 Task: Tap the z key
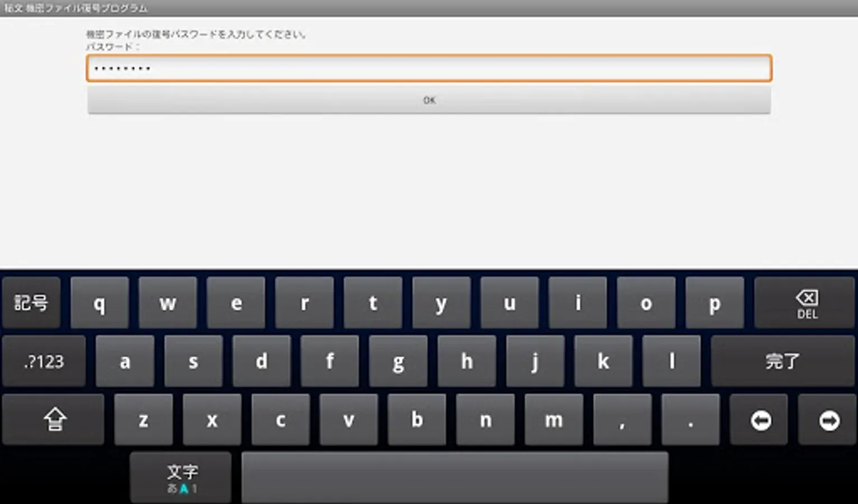(143, 419)
